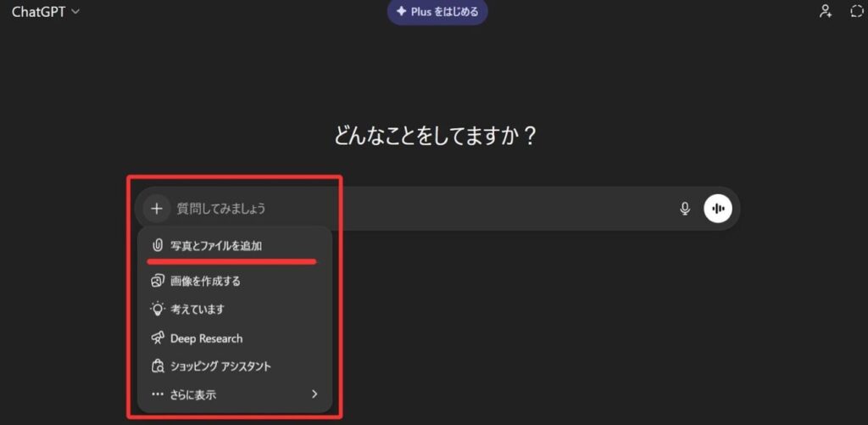This screenshot has height=425, width=868.
Task: Click the paperclip icon for adding files
Action: click(x=157, y=246)
